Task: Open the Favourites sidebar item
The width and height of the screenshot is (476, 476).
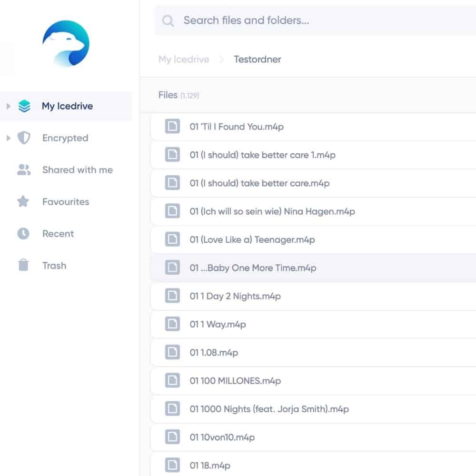Action: click(66, 201)
